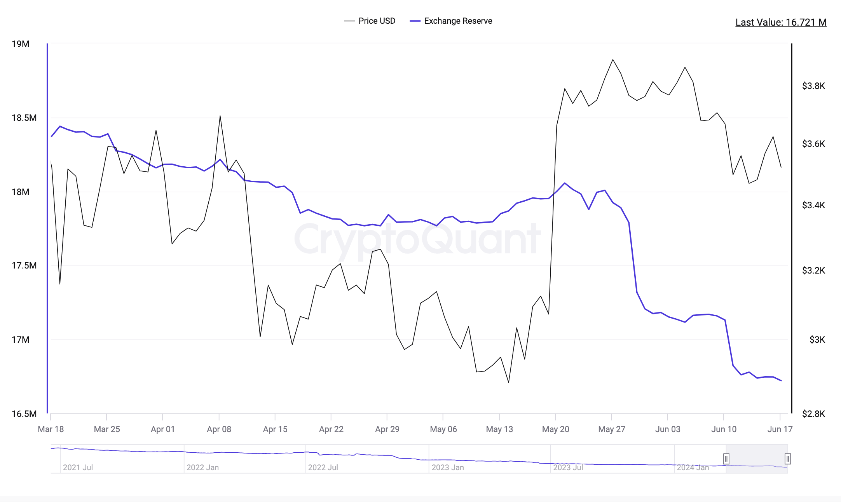The image size is (841, 504).
Task: Click the Mar 18 x-axis label
Action: (51, 429)
